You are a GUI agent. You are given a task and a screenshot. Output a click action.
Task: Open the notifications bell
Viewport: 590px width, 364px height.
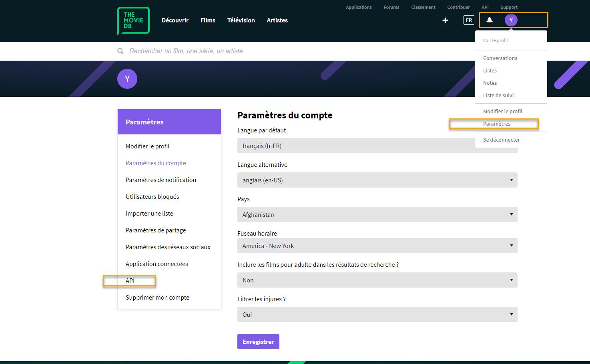click(x=489, y=20)
